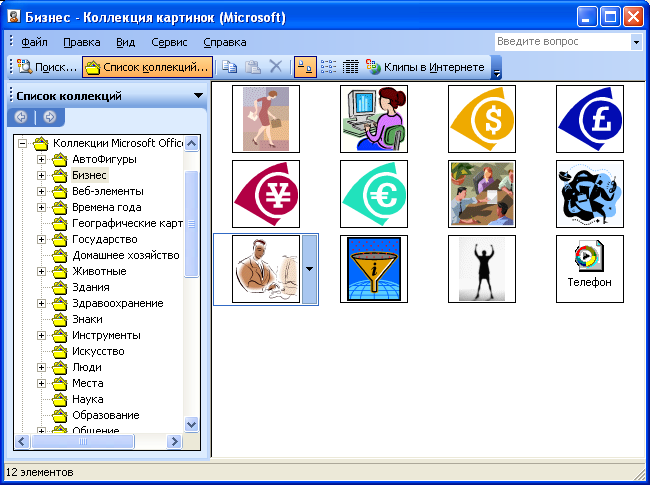This screenshot has width=650, height=485.
Task: Click the Back arrow in task pane
Action: pyautogui.click(x=21, y=117)
